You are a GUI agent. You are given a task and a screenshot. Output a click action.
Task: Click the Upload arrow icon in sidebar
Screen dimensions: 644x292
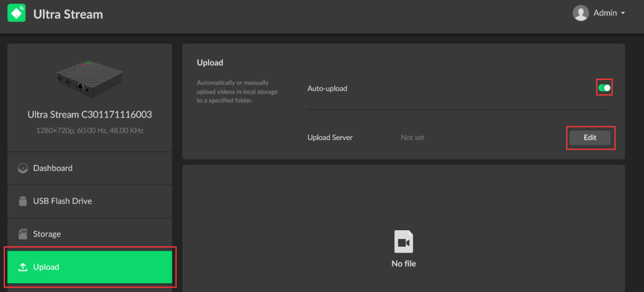[23, 267]
